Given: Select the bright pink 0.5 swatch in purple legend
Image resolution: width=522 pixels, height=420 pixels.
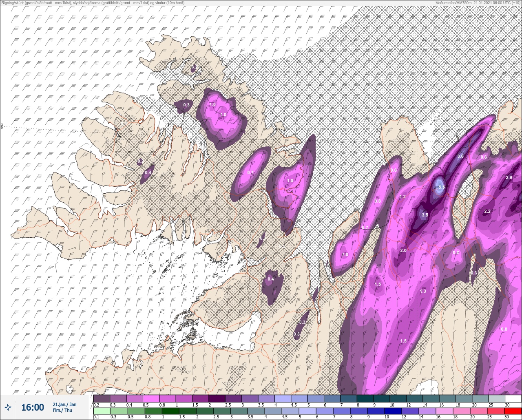Looking at the screenshot, I should [151, 398].
